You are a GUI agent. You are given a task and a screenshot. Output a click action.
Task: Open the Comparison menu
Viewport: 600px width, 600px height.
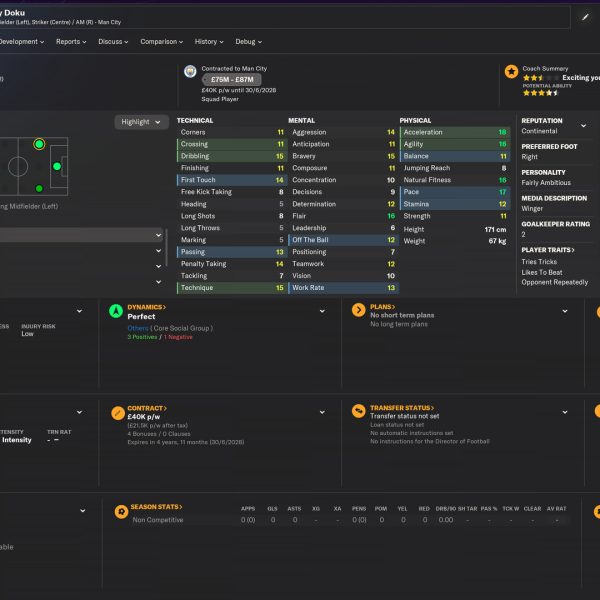[x=161, y=42]
